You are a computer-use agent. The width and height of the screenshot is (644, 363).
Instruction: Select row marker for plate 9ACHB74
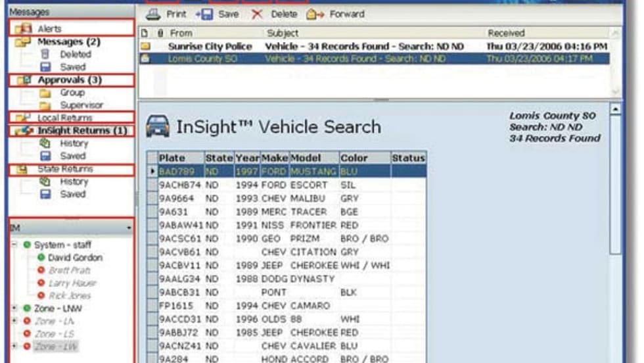[152, 185]
